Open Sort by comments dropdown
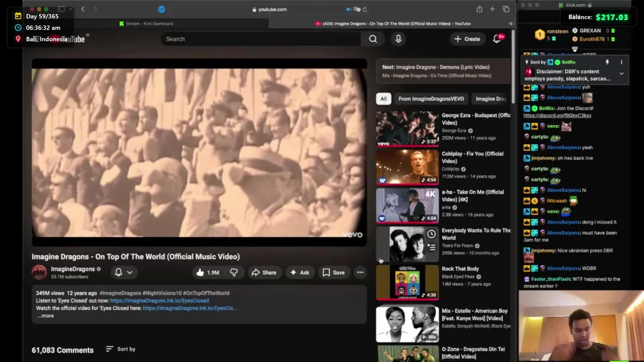The height and width of the screenshot is (362, 644). point(121,349)
